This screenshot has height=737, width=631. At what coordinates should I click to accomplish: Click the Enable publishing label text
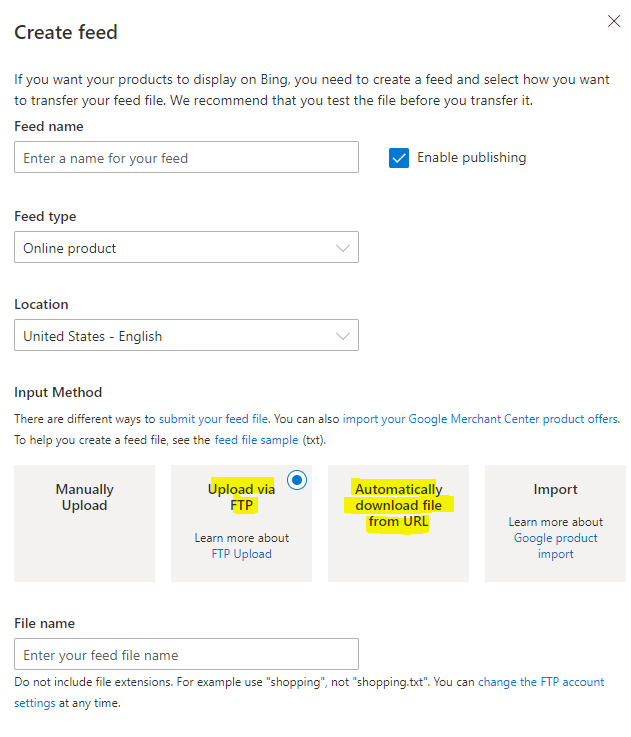[x=471, y=158]
